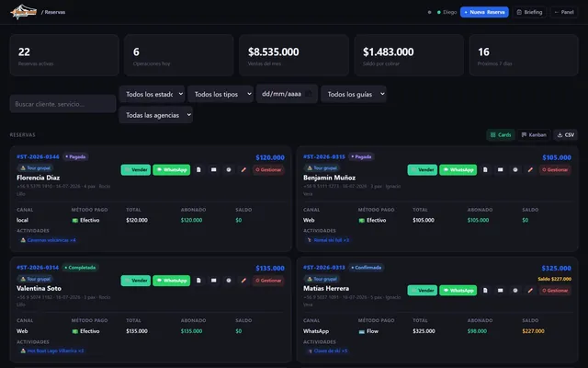Click clock icon on Benjamín Muñoz card
Image resolution: width=588 pixels, height=368 pixels.
point(515,169)
